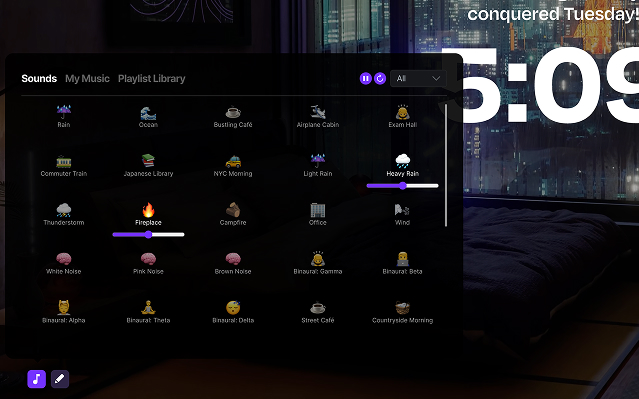
Task: Turn on the Japanese Library sound
Action: [148, 165]
